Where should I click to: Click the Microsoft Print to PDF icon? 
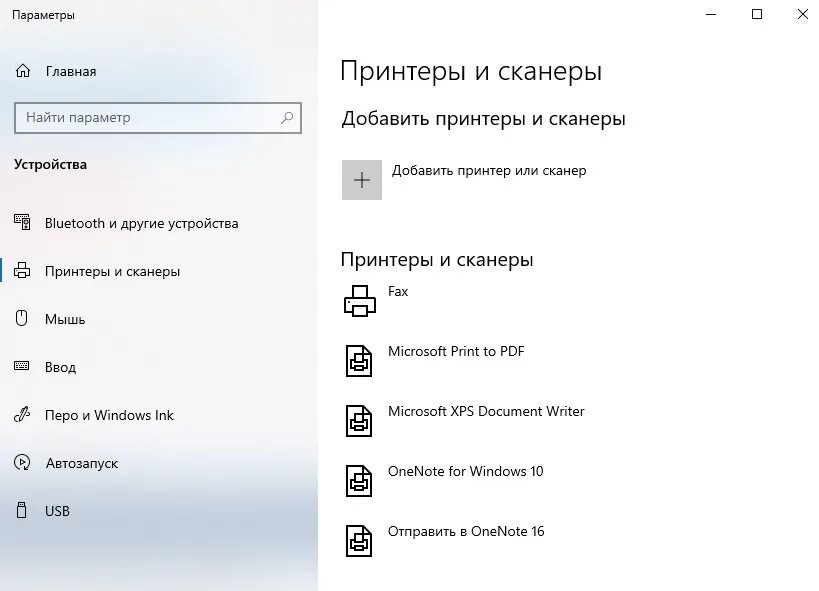point(359,361)
